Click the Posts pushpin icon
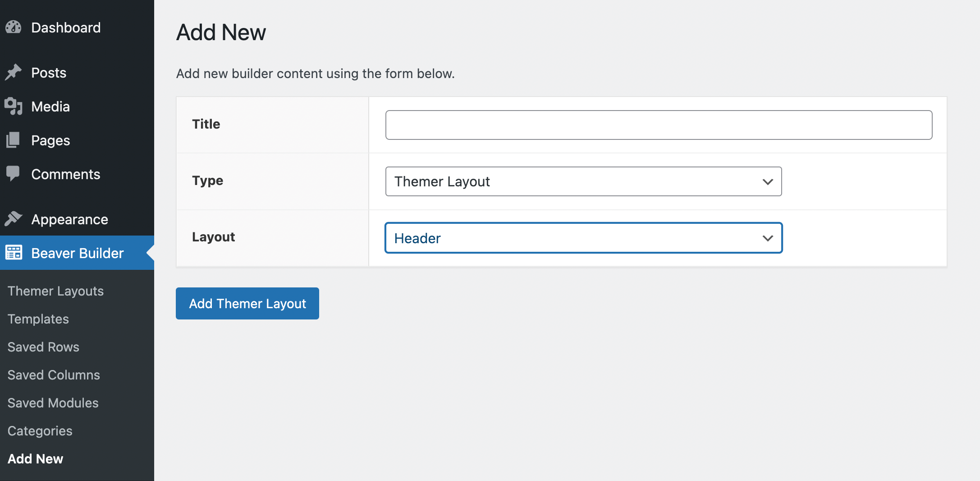Screen dimensions: 980x481 click(14, 72)
